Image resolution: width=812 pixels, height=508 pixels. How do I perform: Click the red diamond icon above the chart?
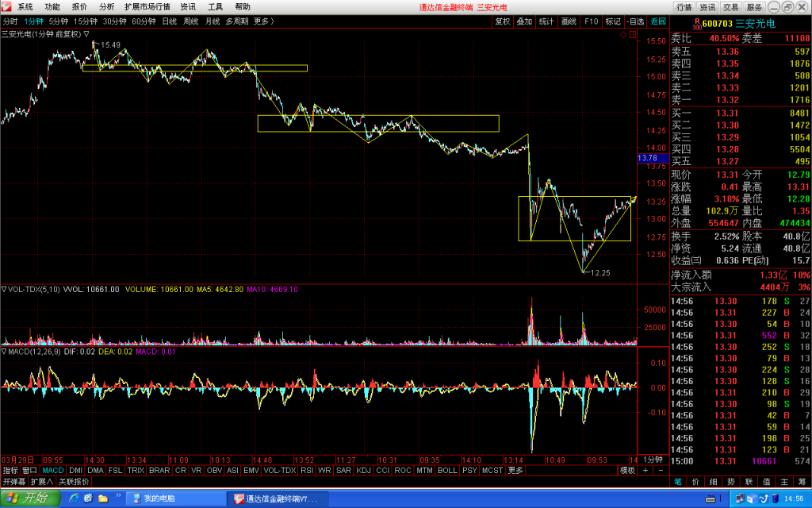623,35
